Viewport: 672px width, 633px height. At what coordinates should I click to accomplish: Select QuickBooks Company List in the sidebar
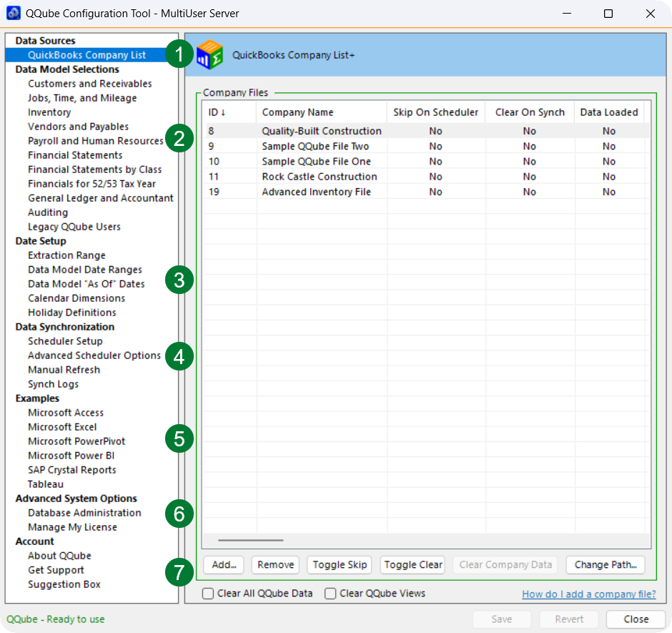[x=87, y=55]
